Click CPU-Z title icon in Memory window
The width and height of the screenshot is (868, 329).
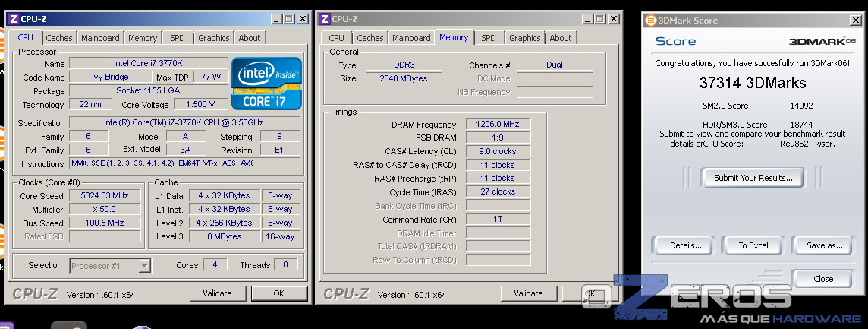[x=325, y=19]
